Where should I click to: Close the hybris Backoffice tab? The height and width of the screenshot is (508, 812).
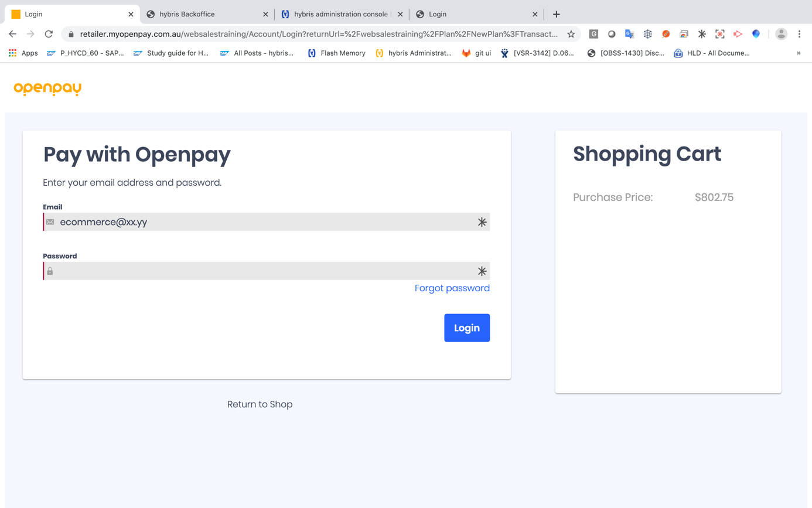[x=265, y=14]
